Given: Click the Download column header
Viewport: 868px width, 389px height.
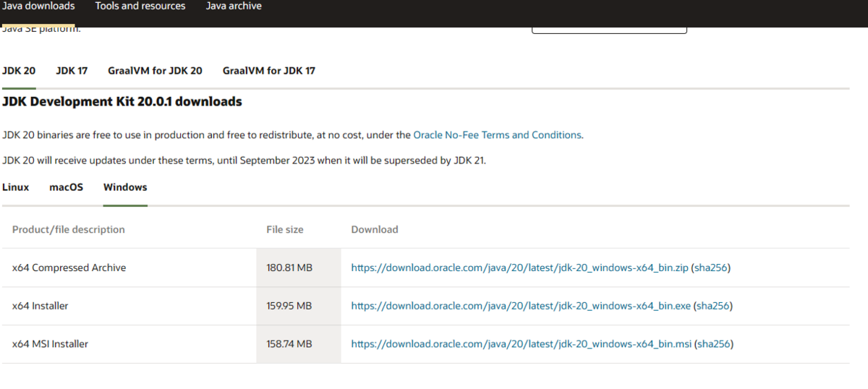Looking at the screenshot, I should (375, 229).
